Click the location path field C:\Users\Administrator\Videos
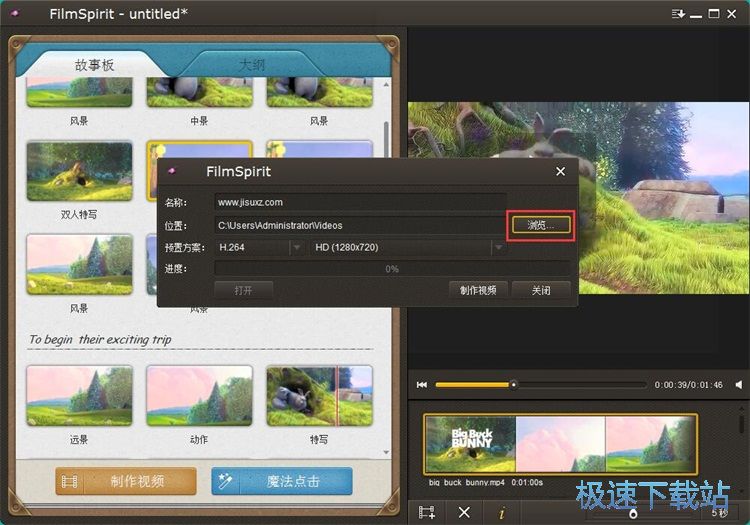 click(x=360, y=225)
